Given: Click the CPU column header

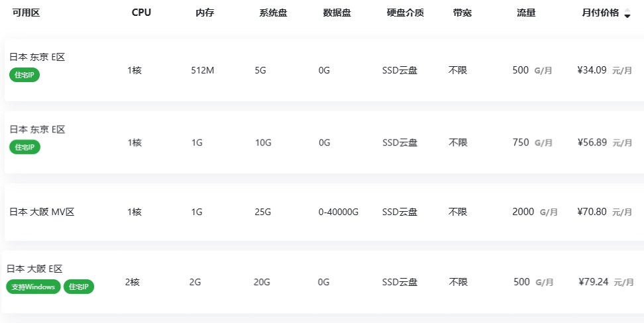Looking at the screenshot, I should pos(141,13).
